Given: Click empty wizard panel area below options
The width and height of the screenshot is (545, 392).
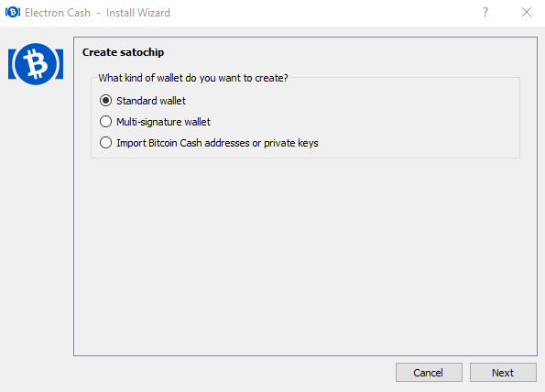Looking at the screenshot, I should point(305,257).
